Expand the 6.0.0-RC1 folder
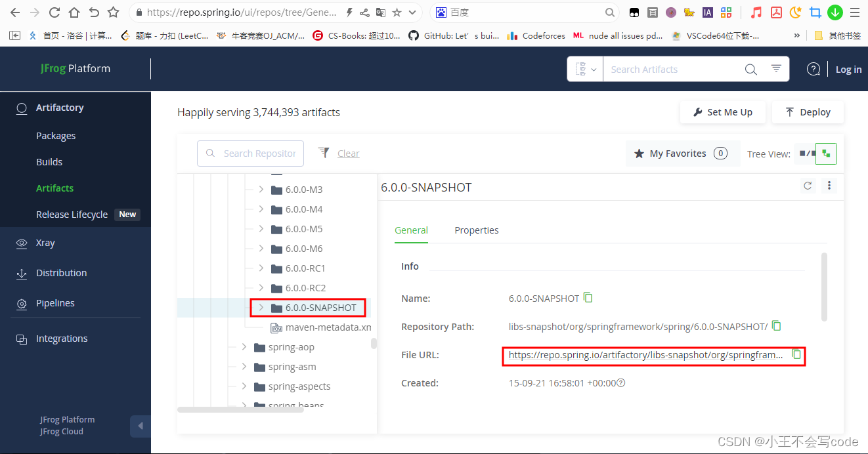This screenshot has width=868, height=454. pos(261,268)
